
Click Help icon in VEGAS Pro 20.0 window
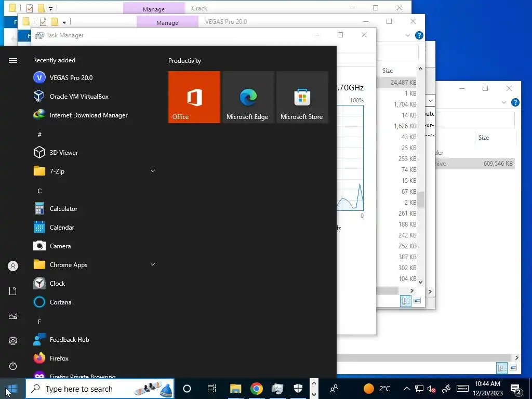point(419,35)
